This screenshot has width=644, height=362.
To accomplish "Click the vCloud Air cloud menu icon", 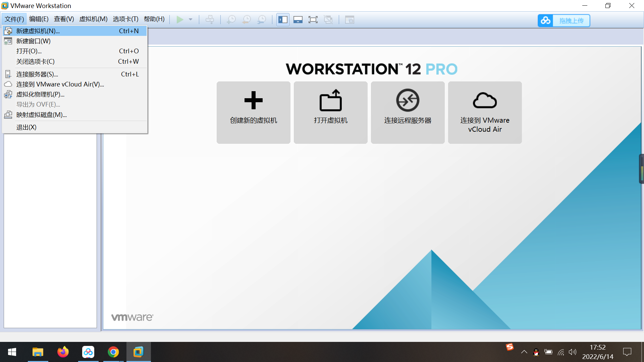I will click(8, 84).
